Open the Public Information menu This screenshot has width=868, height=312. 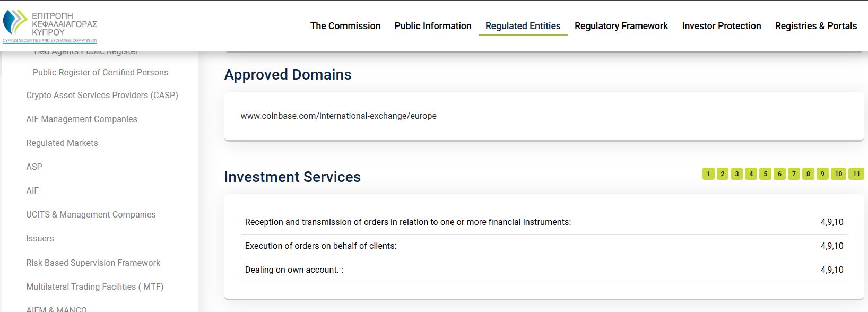click(432, 25)
